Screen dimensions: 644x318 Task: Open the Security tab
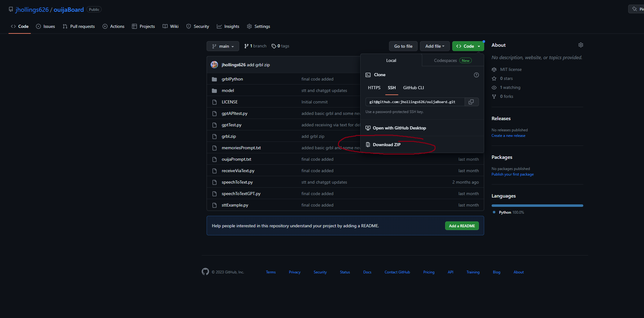coord(198,26)
